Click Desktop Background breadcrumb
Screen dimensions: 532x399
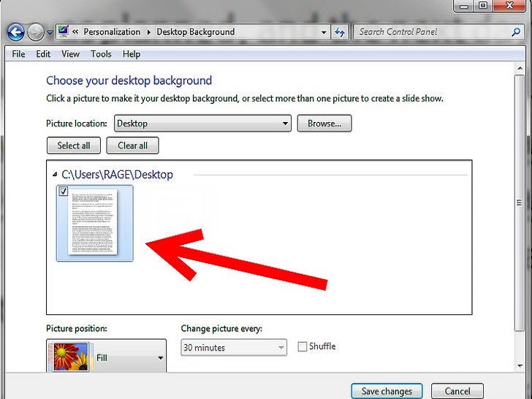[195, 32]
